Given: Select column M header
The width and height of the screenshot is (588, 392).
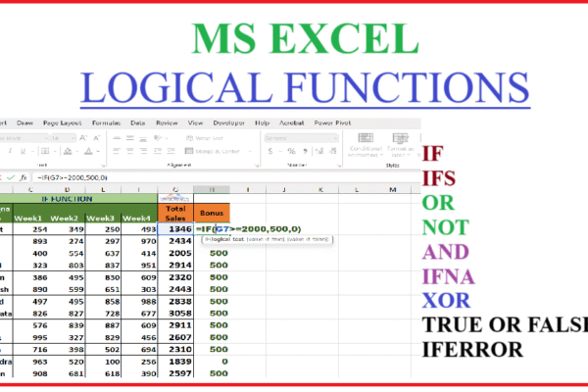Looking at the screenshot, I should 393,189.
